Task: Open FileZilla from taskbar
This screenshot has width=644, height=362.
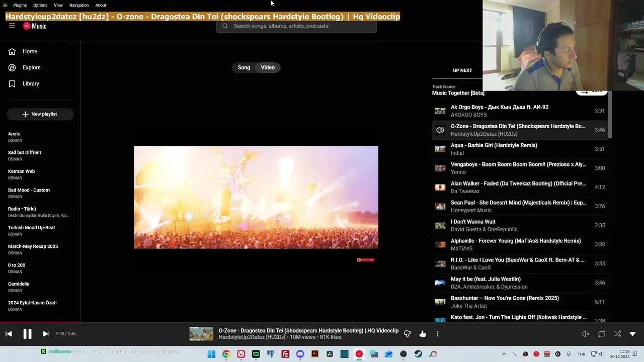Action: pos(285,354)
